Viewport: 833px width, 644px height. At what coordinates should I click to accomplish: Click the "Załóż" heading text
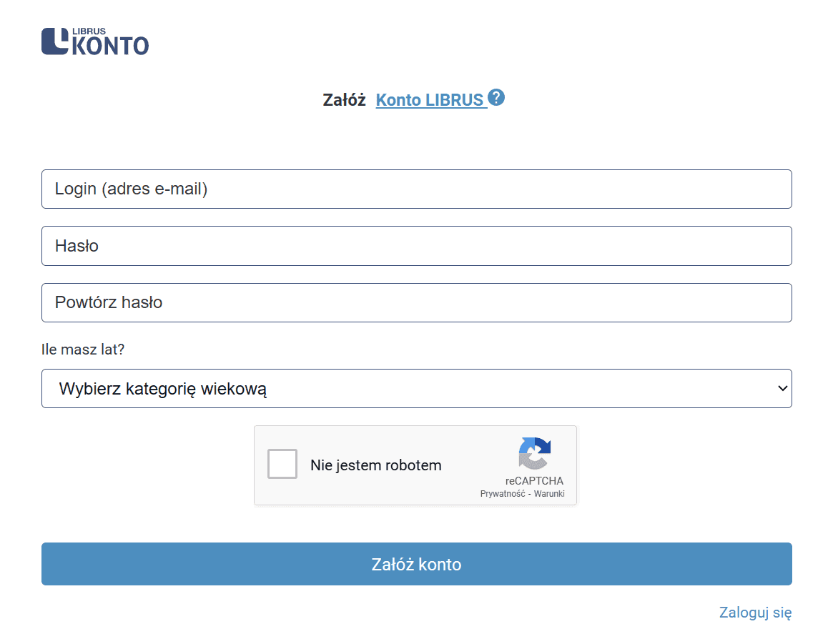click(344, 100)
